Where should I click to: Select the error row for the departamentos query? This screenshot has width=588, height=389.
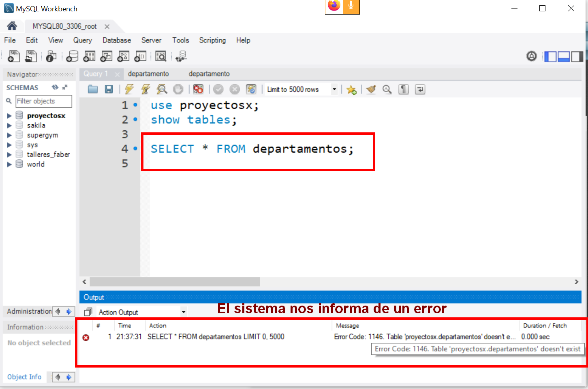tap(330, 337)
